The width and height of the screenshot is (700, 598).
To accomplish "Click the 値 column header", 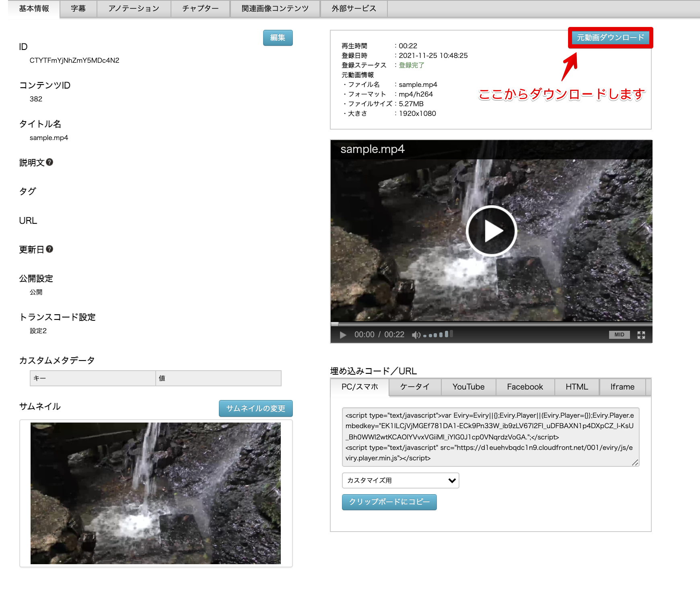I will [218, 378].
